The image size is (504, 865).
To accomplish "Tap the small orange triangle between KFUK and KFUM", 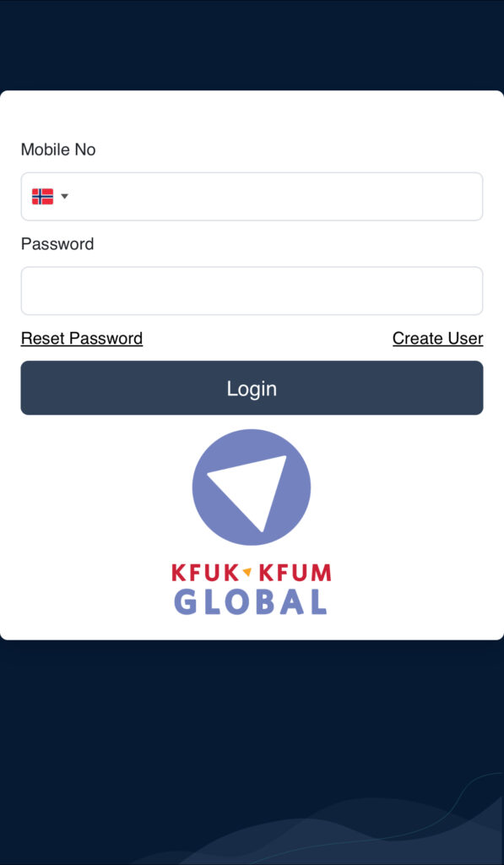I will [247, 573].
